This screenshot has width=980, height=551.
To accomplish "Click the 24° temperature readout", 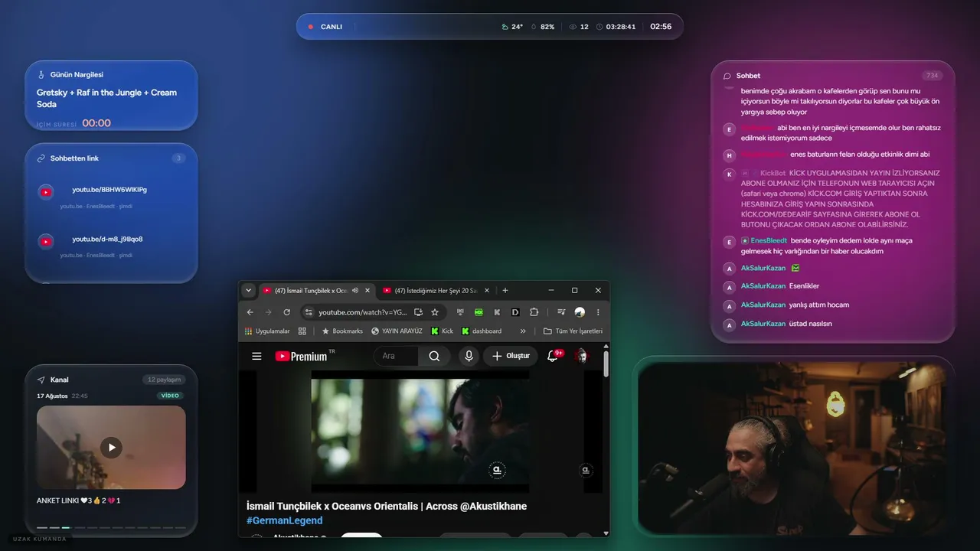I will coord(512,27).
